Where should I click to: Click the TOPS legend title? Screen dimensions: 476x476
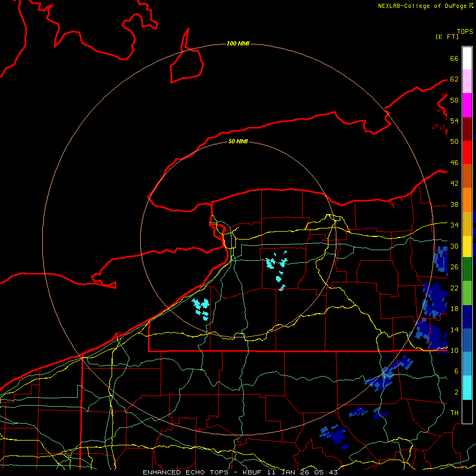tap(465, 32)
